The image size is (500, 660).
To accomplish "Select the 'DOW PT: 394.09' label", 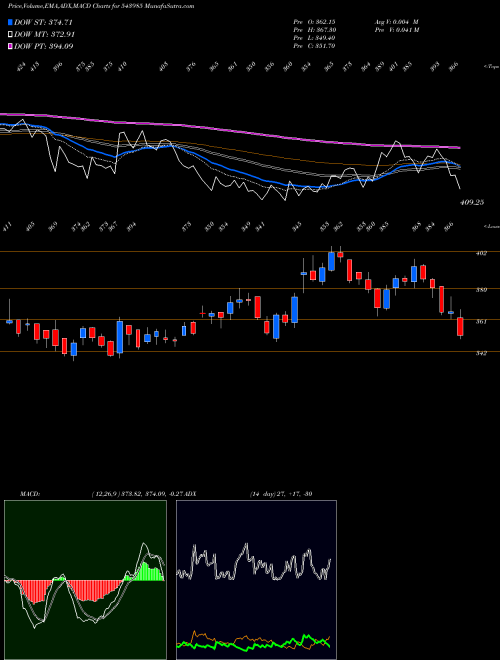I will click(x=44, y=46).
